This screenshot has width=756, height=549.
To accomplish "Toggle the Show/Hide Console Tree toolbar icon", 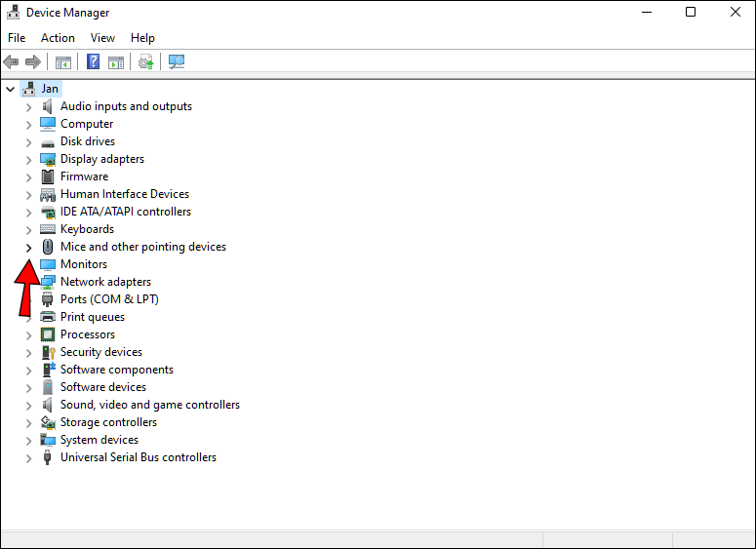I will click(63, 62).
